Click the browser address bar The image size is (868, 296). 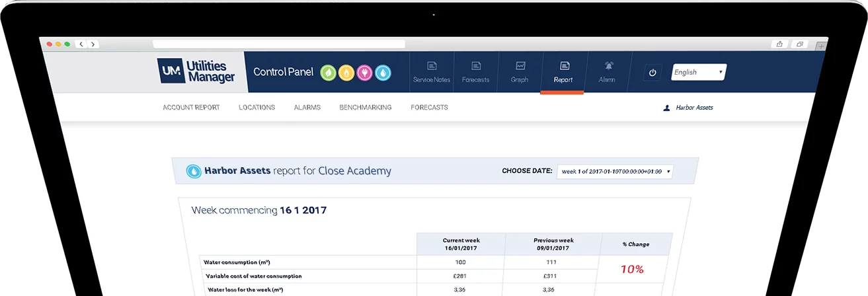[279, 44]
